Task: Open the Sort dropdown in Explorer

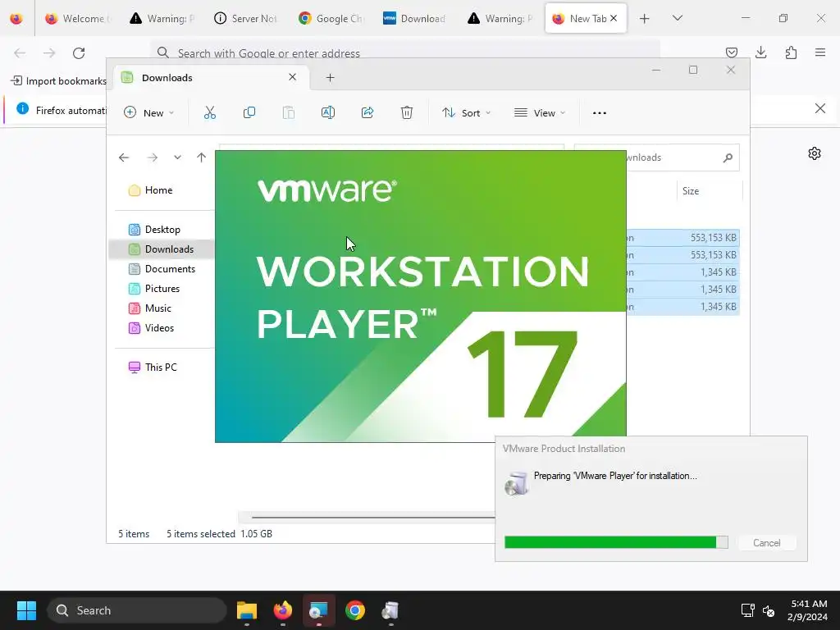Action: [x=466, y=113]
